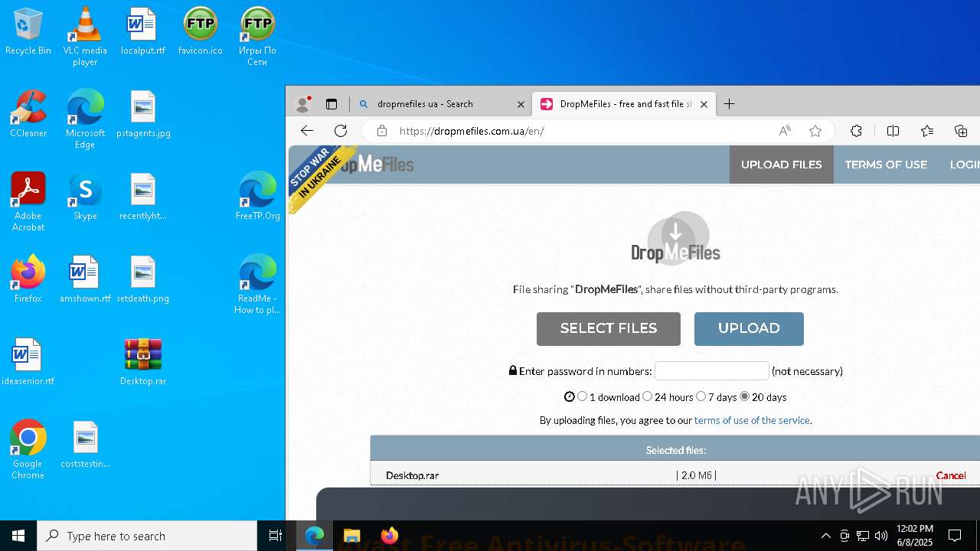Screen dimensions: 980x551
Task: Click the UPLOAD button
Action: (x=749, y=328)
